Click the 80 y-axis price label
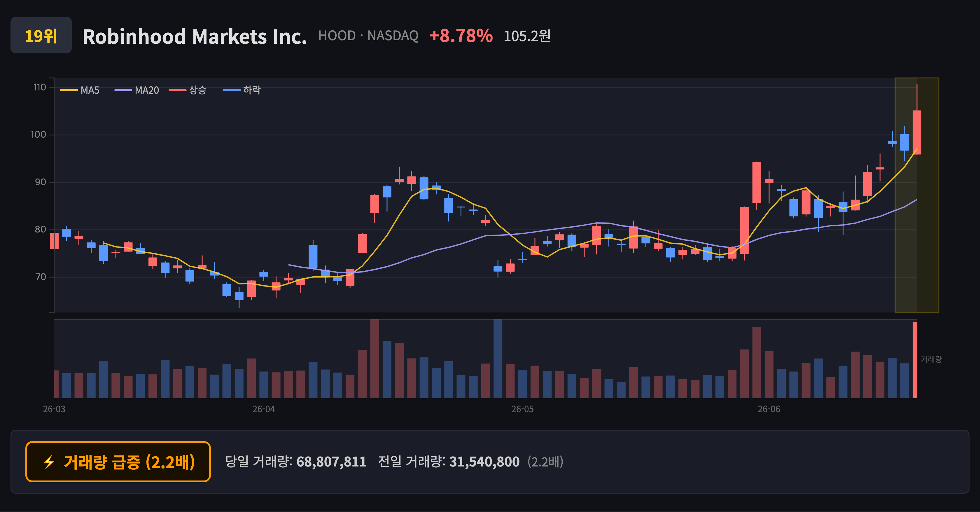 [x=40, y=229]
